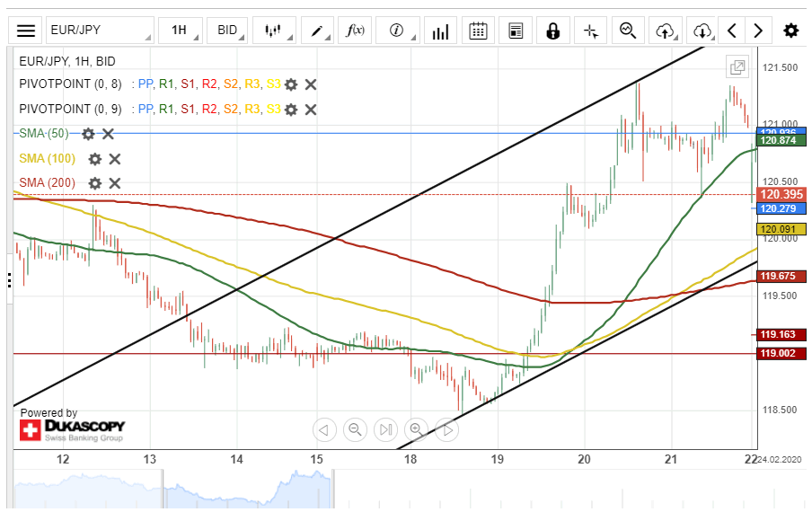
Task: Remove the SMA (50) indicator
Action: pyautogui.click(x=108, y=134)
